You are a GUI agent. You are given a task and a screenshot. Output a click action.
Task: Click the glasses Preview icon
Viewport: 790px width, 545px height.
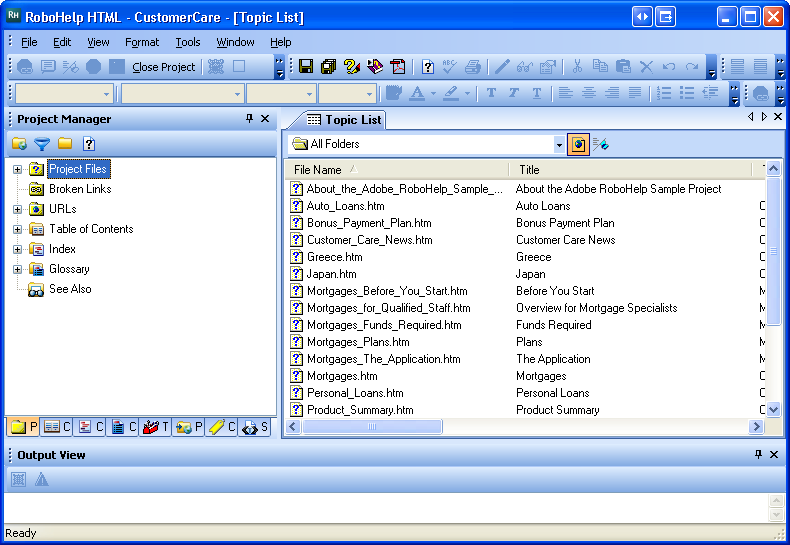pos(524,66)
